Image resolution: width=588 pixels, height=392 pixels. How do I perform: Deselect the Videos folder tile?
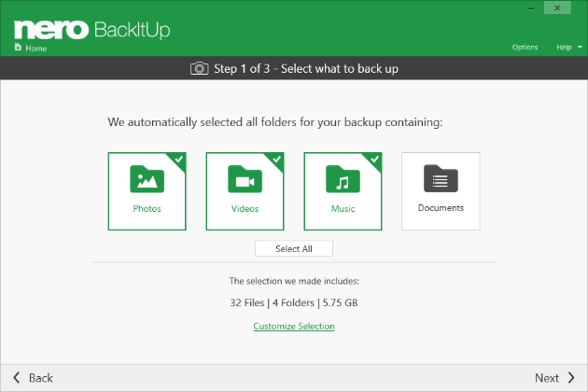coord(245,191)
